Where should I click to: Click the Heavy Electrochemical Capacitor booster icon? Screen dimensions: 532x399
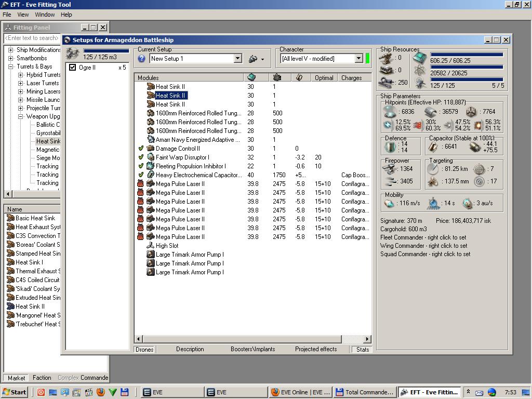point(151,175)
